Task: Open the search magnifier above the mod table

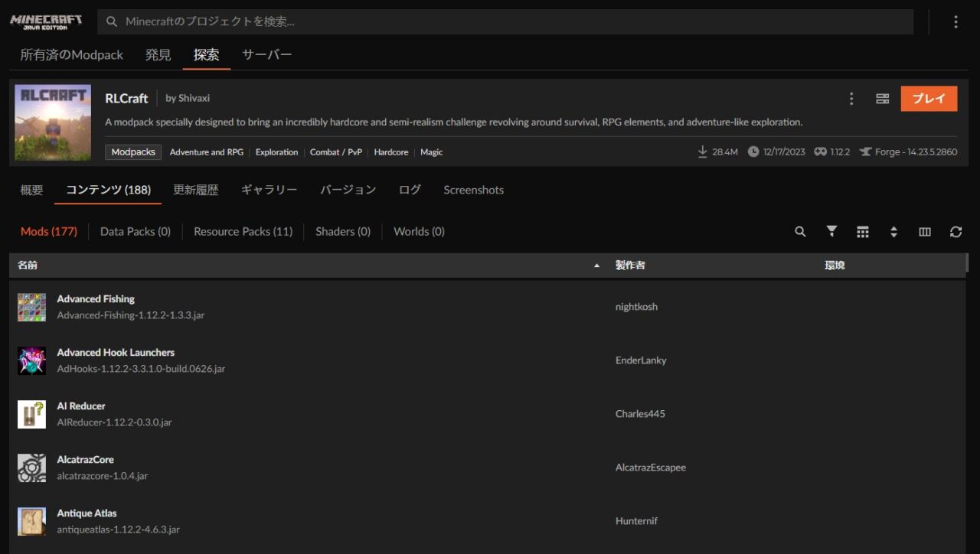Action: pos(800,231)
